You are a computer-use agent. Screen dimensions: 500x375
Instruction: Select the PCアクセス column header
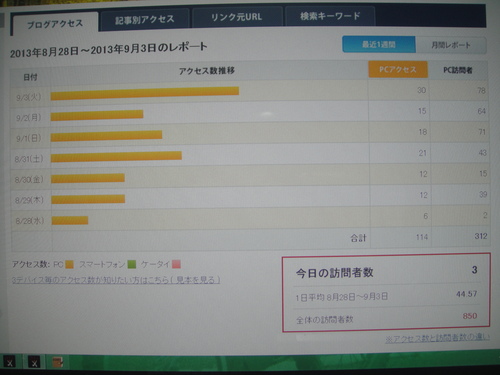coord(398,70)
